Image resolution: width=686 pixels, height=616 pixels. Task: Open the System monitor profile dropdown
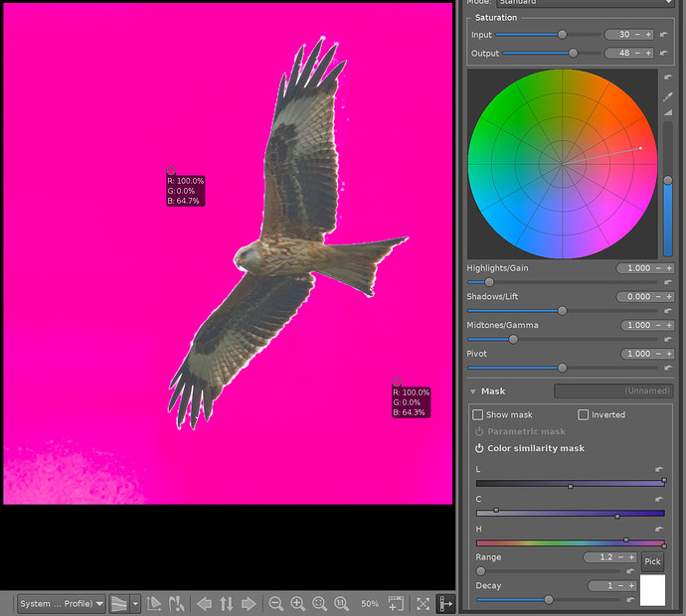pyautogui.click(x=62, y=604)
